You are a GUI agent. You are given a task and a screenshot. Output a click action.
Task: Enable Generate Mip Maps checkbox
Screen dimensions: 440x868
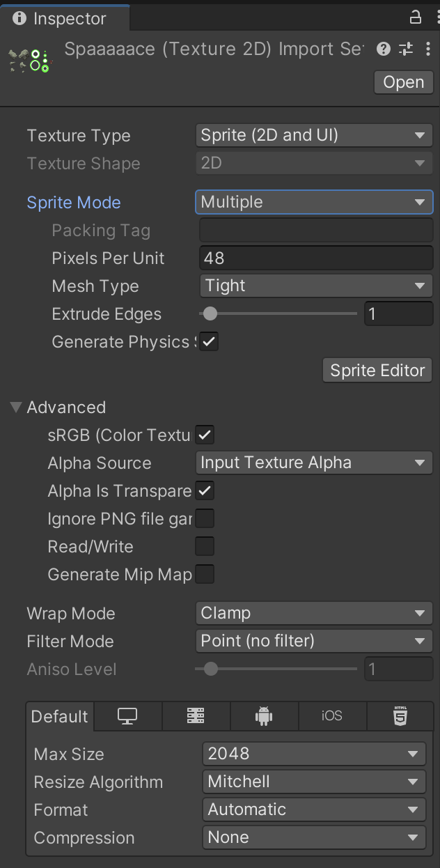click(x=205, y=575)
